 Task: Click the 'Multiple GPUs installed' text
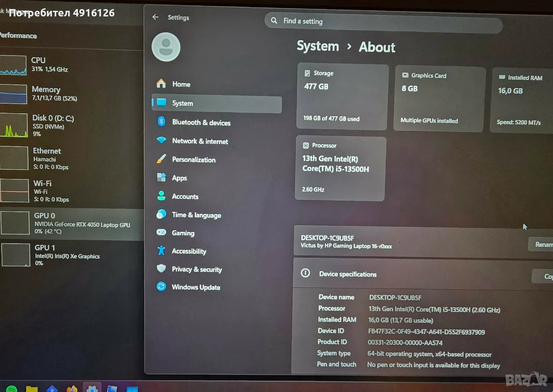click(429, 121)
